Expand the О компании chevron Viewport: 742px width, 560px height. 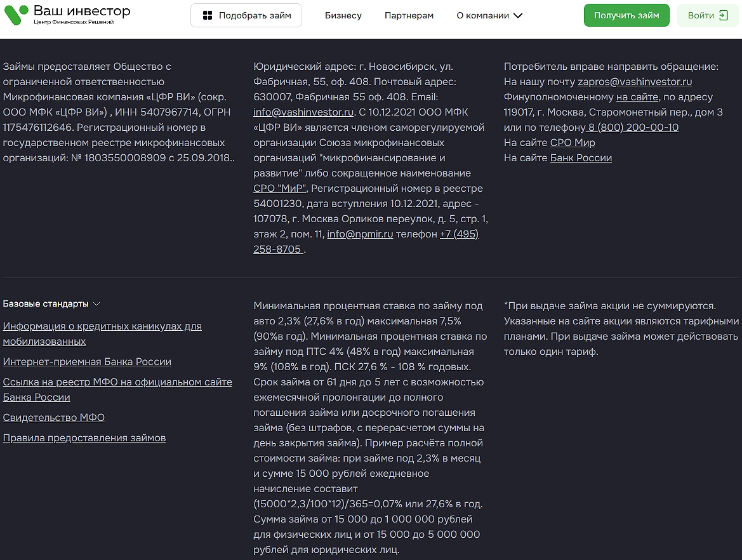(x=518, y=16)
